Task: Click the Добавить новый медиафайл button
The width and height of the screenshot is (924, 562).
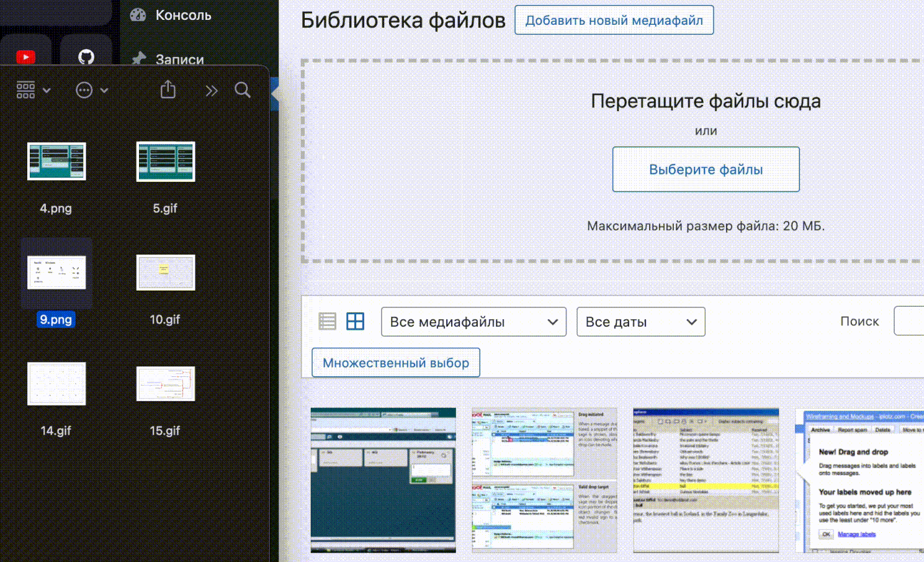Action: (x=614, y=20)
